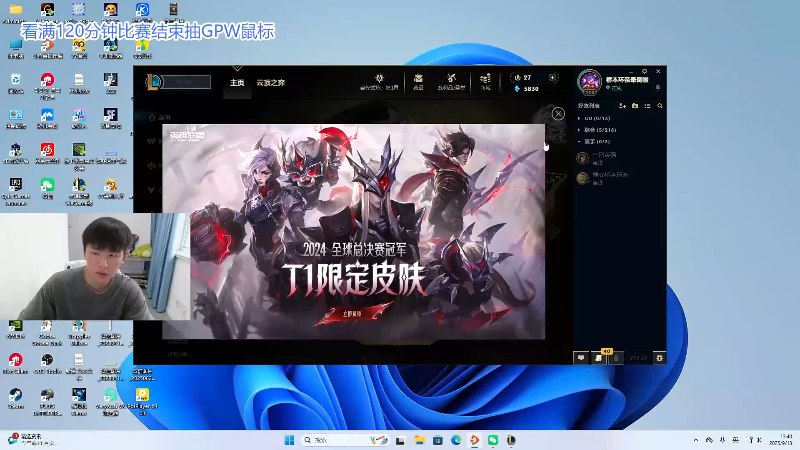800x450 pixels.
Task: Open the friends list sort options icon
Action: tap(647, 106)
